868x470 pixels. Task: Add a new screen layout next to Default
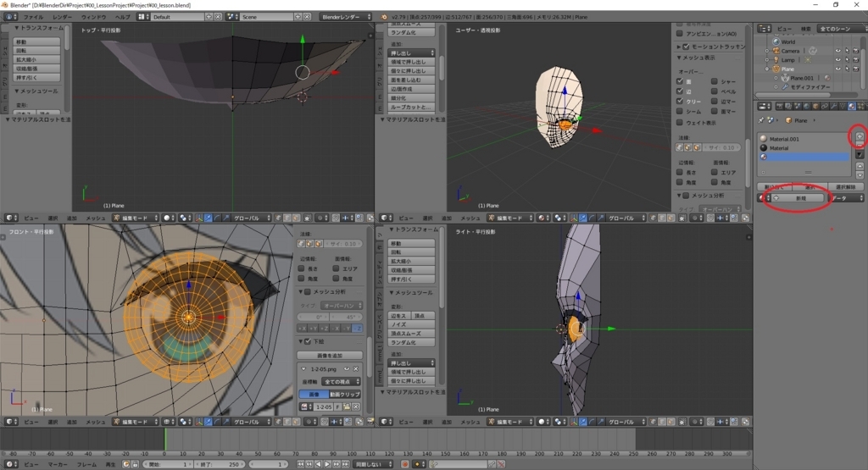[209, 17]
